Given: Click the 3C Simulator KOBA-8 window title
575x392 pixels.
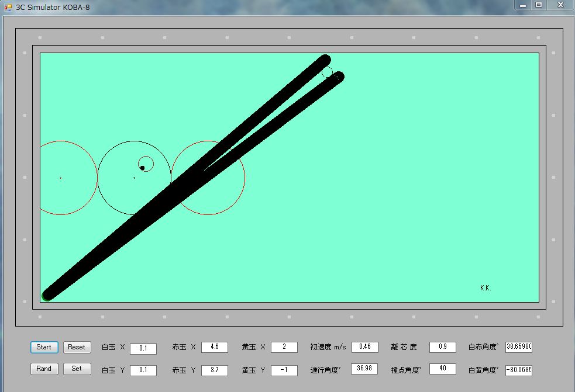Looking at the screenshot, I should 53,8.
